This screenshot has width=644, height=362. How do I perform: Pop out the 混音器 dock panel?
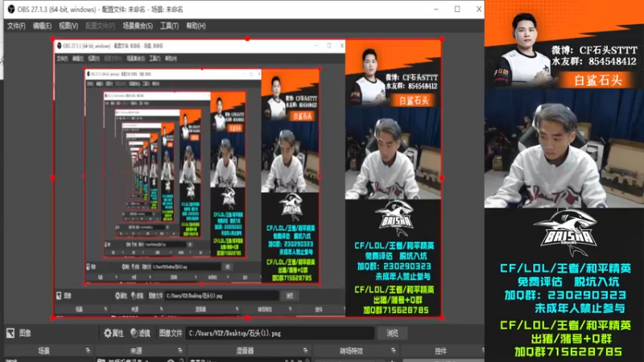[305, 351]
